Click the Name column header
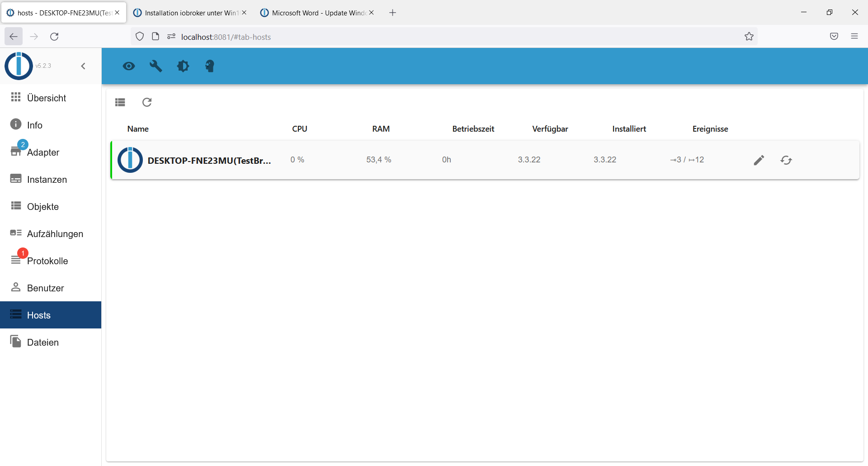Screen dimensions: 868x466 [x=138, y=129]
